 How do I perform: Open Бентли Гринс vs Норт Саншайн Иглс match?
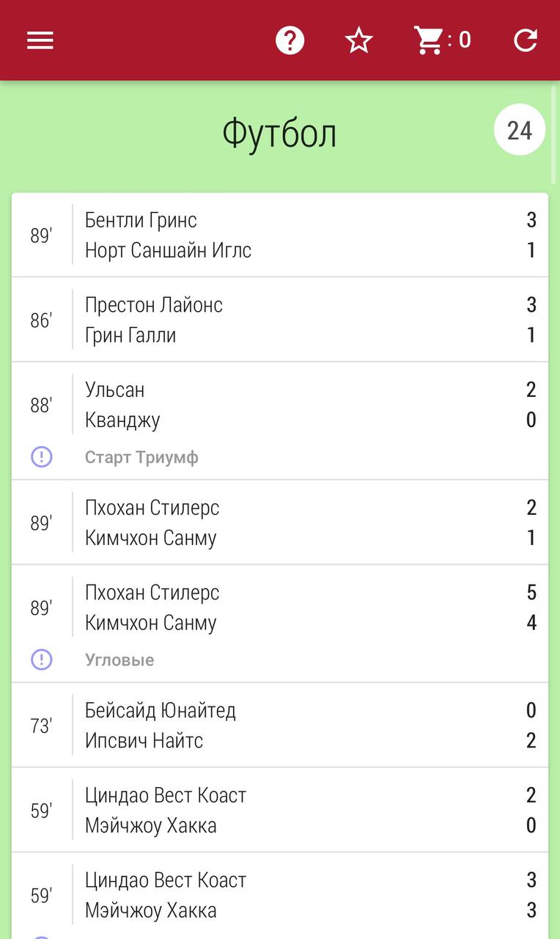(x=280, y=235)
